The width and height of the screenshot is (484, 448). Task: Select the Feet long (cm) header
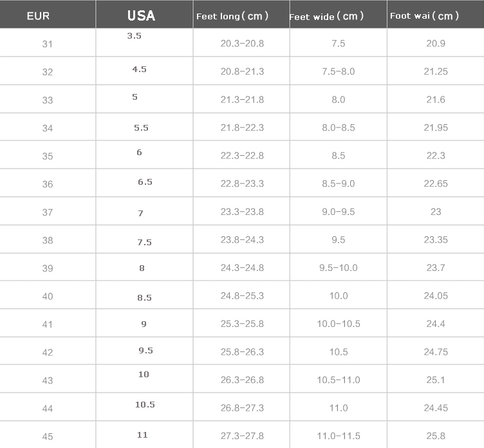pyautogui.click(x=232, y=16)
